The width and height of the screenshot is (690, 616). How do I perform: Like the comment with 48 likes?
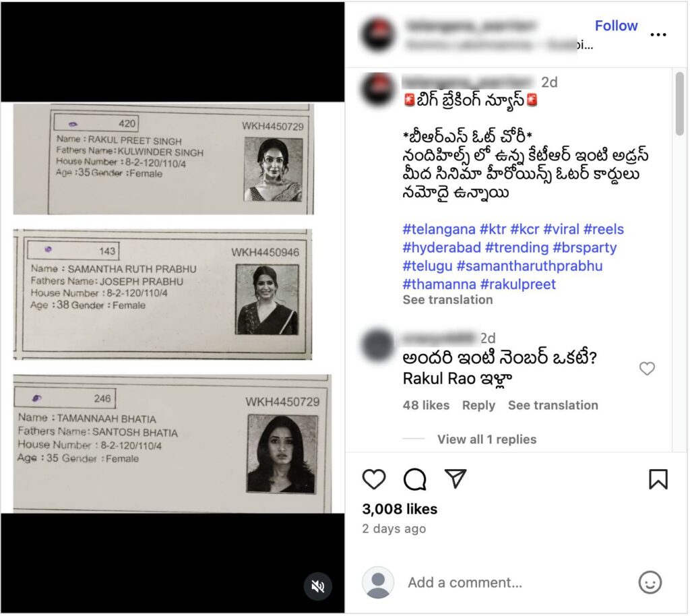[647, 369]
